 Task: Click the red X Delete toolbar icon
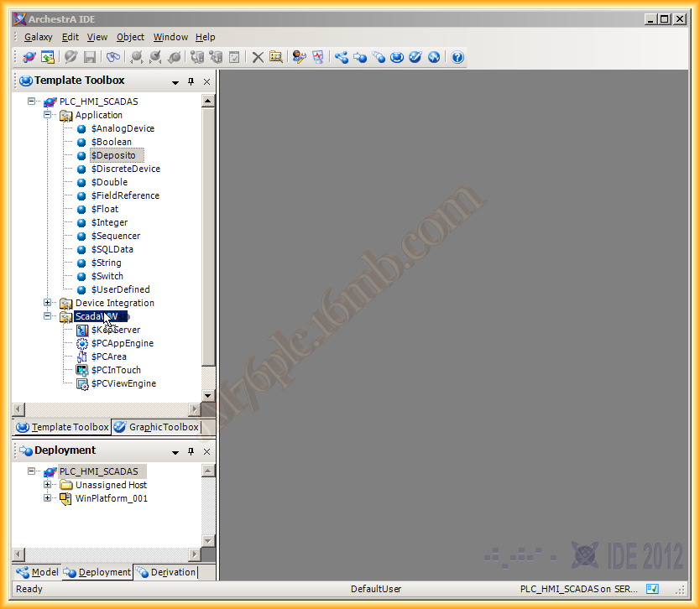pyautogui.click(x=258, y=57)
